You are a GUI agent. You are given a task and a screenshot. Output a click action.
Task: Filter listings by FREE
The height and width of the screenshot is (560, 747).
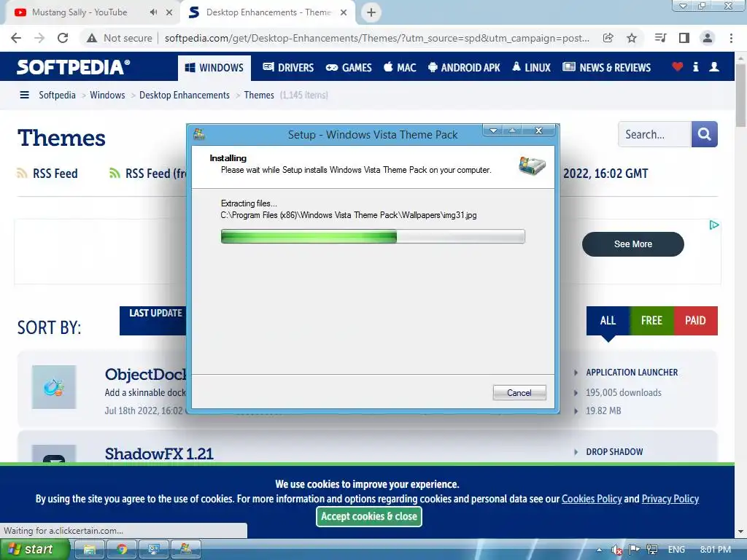point(651,321)
